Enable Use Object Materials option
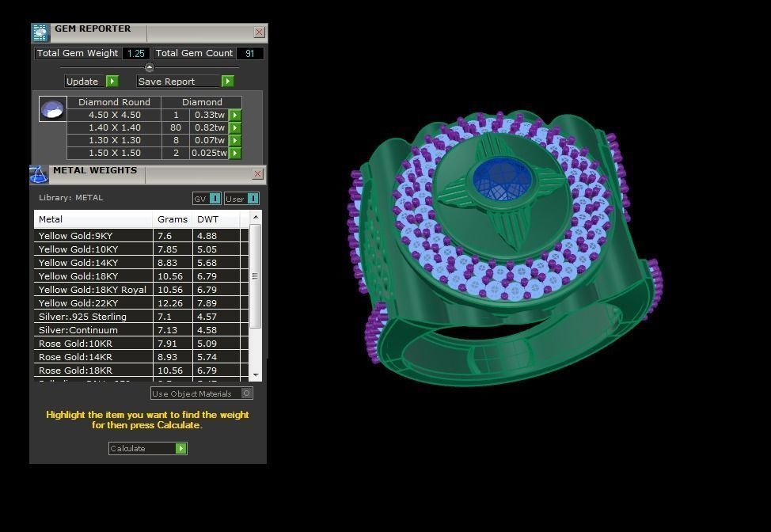 [x=247, y=393]
